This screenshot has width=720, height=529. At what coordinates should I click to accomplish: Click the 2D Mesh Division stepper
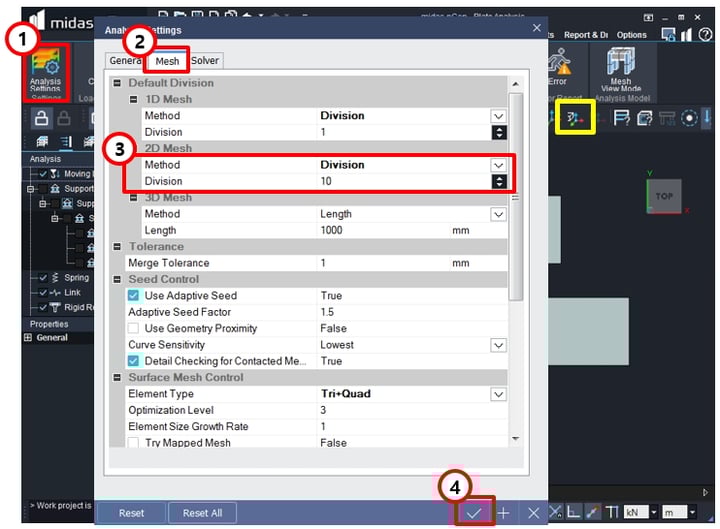(499, 181)
